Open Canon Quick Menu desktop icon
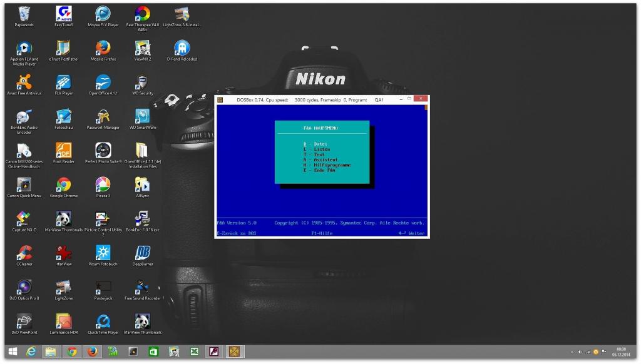Screen dimensions: 641x364 (24, 186)
